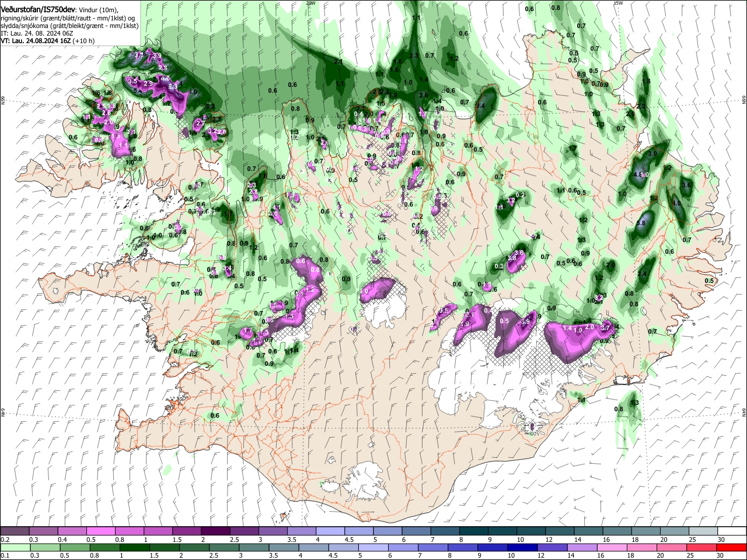This screenshot has width=747, height=560.
Task: Click the pink lower legend swatch between 16 and 18
Action: click(611, 547)
